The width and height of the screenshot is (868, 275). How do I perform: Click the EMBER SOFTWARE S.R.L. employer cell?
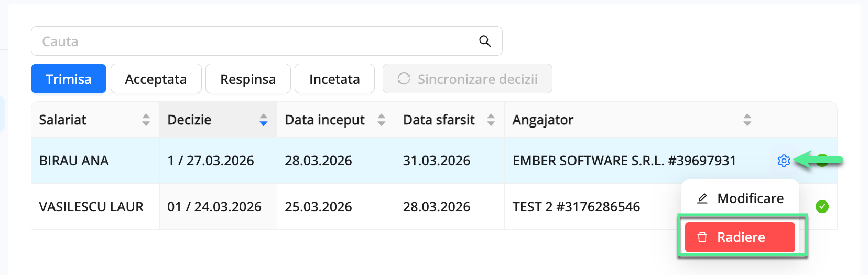624,161
